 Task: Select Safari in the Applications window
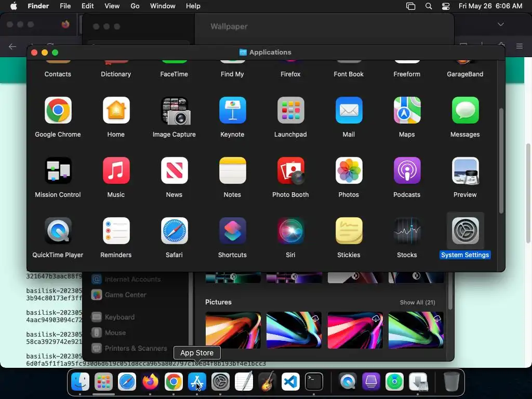point(175,231)
